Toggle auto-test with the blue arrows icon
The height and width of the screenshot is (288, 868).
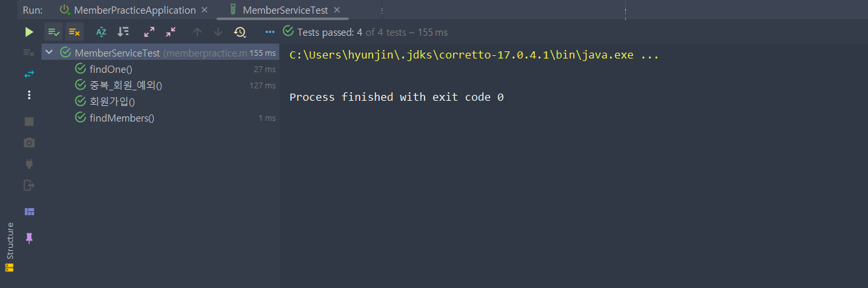point(29,74)
